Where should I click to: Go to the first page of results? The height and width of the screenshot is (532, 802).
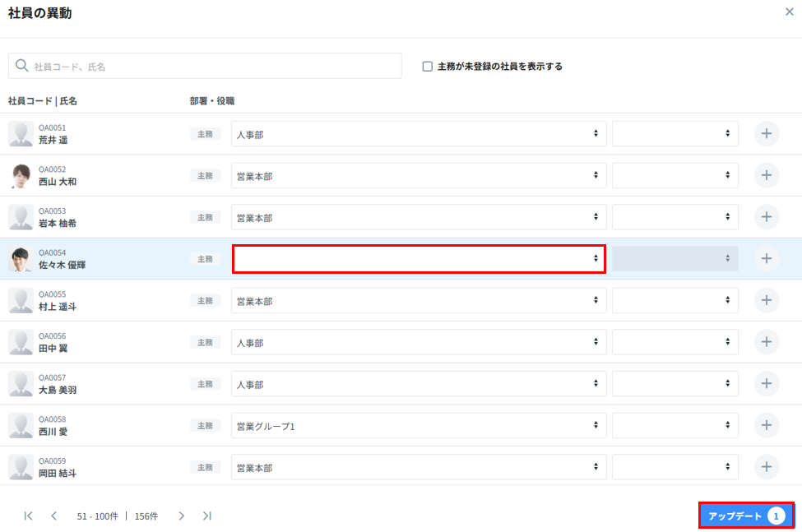coord(29,516)
